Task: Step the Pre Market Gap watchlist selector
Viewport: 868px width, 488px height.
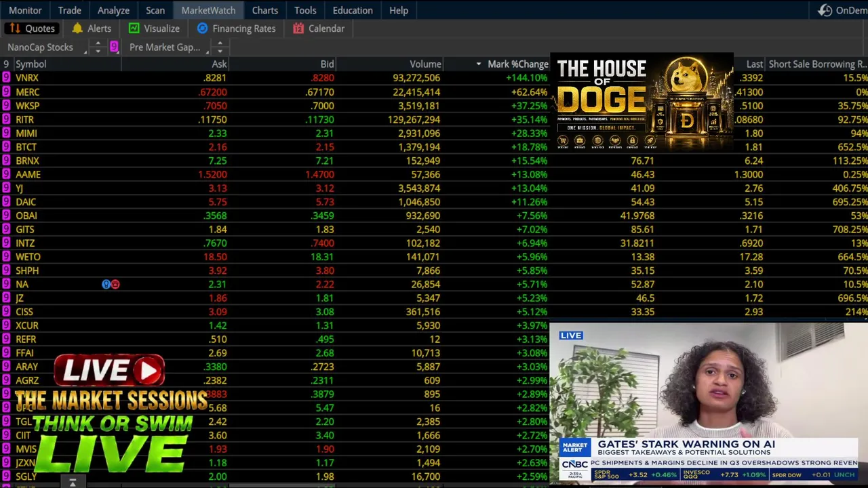Action: [x=220, y=47]
